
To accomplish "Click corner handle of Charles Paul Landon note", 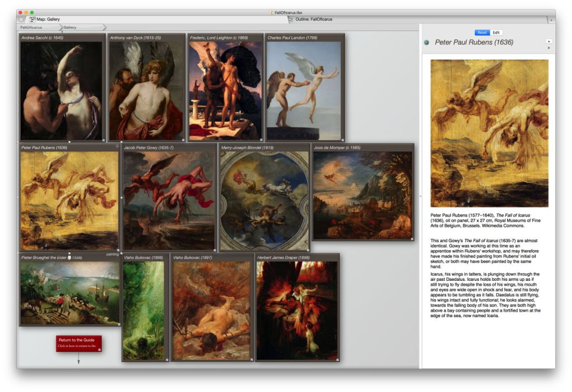I will pos(342,140).
